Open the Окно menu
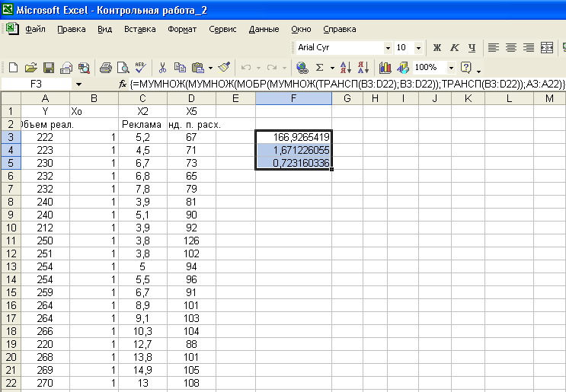Image resolution: width=566 pixels, height=392 pixels. (x=301, y=29)
